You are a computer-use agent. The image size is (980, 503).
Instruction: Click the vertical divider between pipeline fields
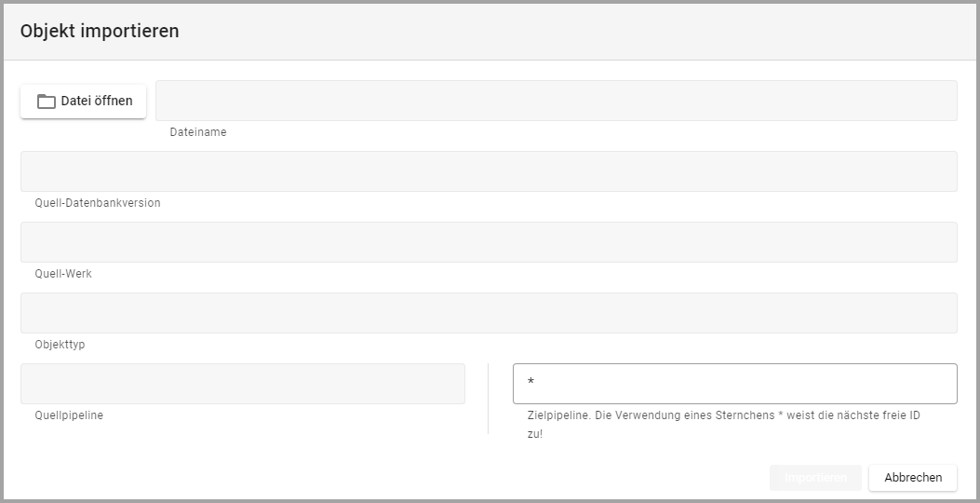[488, 399]
